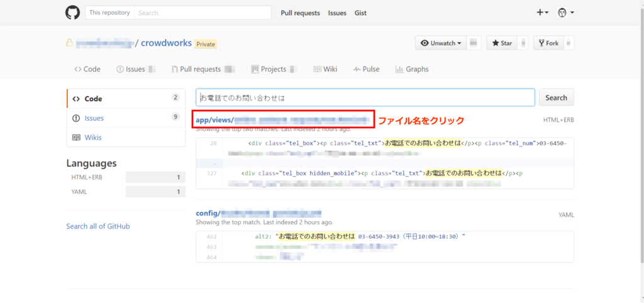
Task: Click line number 28 in first result
Action: [x=213, y=143]
